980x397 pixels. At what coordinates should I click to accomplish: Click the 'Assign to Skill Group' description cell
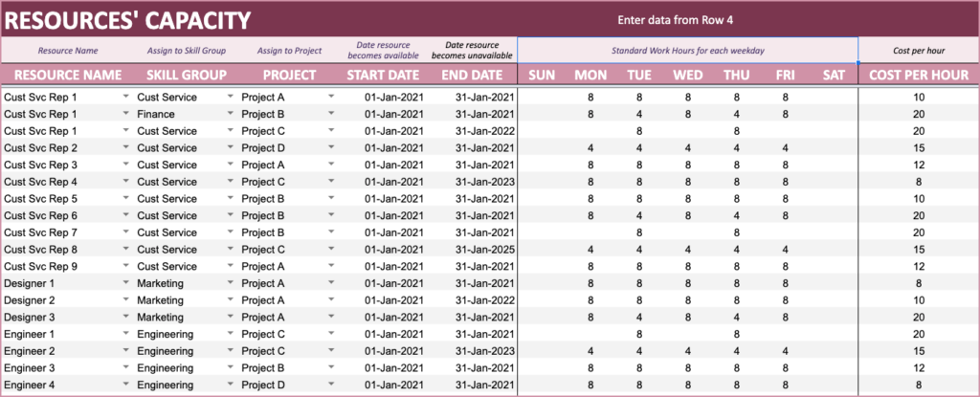187,51
